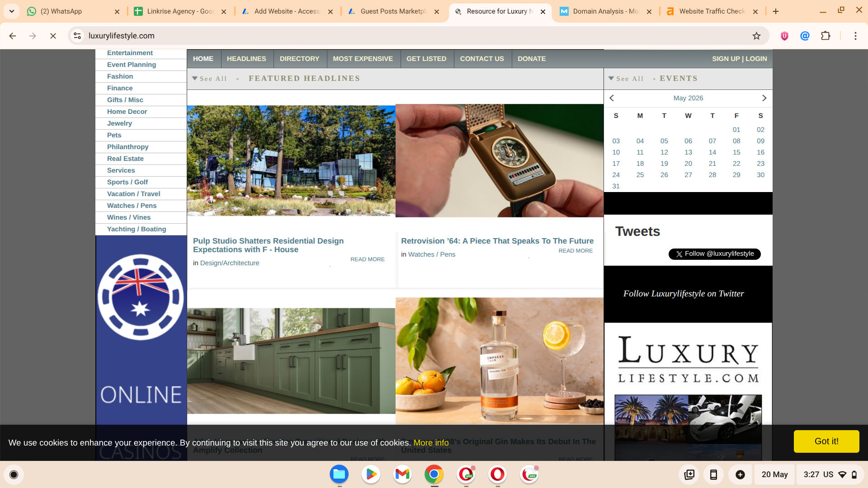Go to previous month in events calendar
The image size is (868, 488).
pyautogui.click(x=612, y=98)
